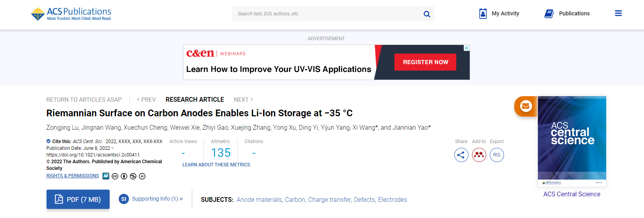Click the Creative Commons license icon
644x218 pixels.
coord(115,176)
